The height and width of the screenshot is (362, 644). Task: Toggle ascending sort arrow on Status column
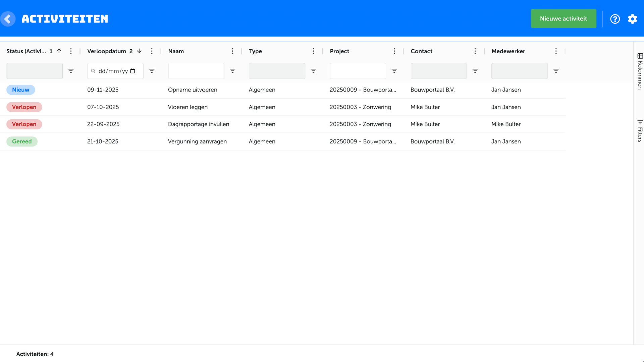point(59,51)
